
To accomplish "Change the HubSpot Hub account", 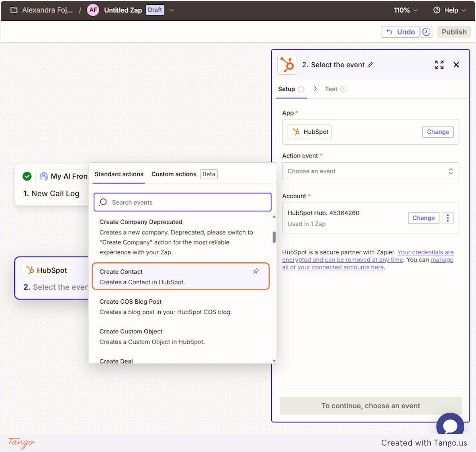I will (x=424, y=218).
